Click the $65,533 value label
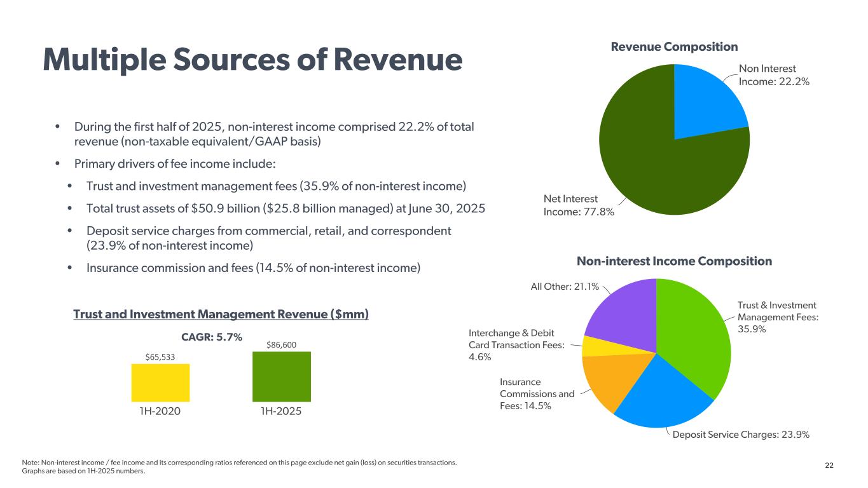This screenshot has height=488, width=868. tap(160, 357)
